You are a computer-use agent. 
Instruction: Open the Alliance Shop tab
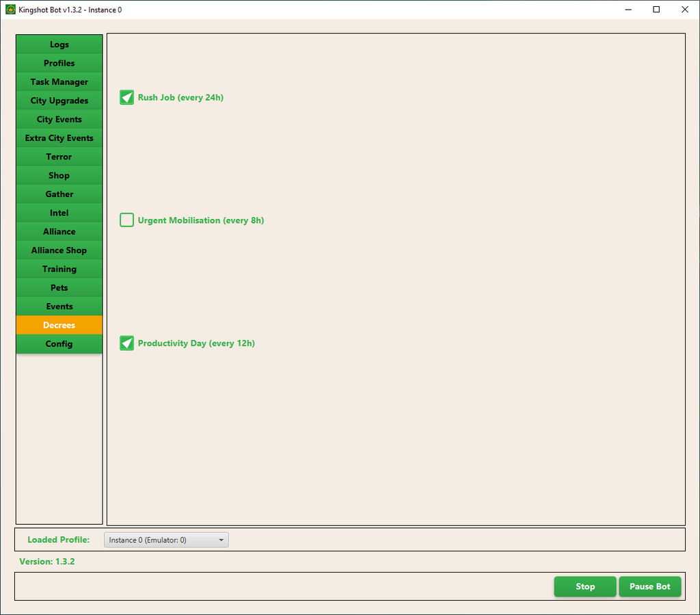tap(59, 250)
